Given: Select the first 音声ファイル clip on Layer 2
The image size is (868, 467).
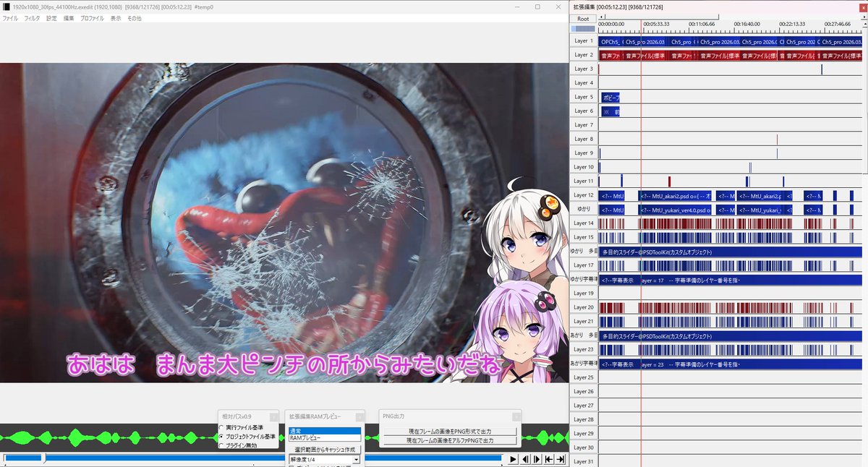Looking at the screenshot, I should (610, 55).
